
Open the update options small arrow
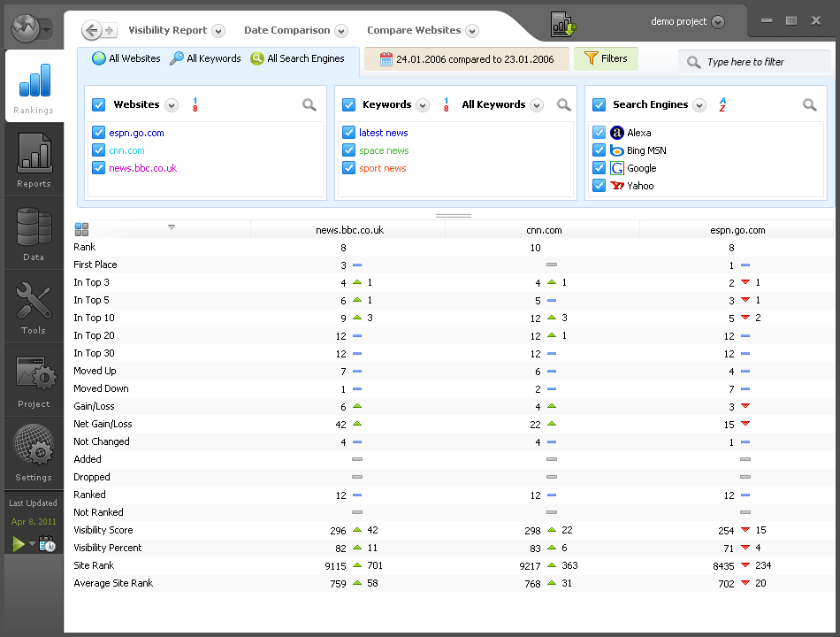click(x=32, y=544)
